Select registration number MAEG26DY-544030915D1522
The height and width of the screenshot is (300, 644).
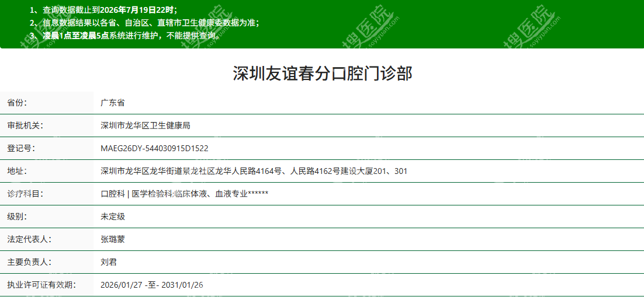coord(154,148)
